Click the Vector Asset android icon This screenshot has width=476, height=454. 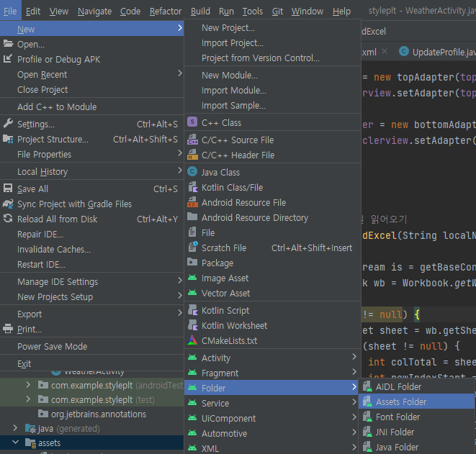click(192, 293)
